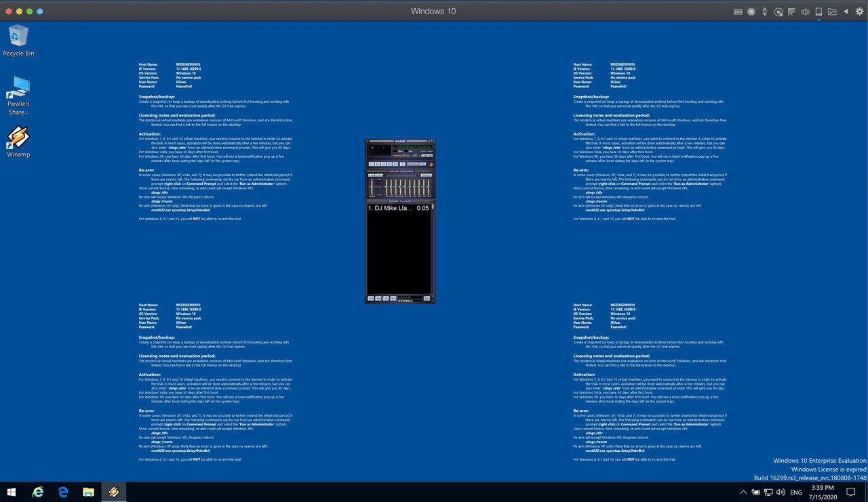Click Winamp logo about icon

coord(431,165)
